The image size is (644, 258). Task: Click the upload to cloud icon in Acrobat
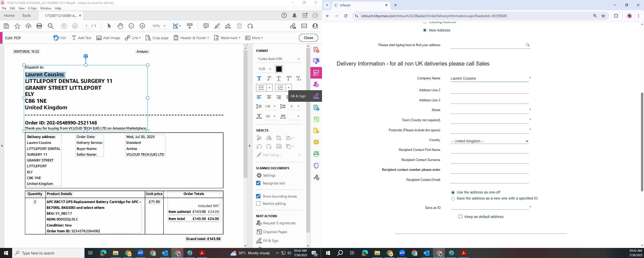click(28, 26)
